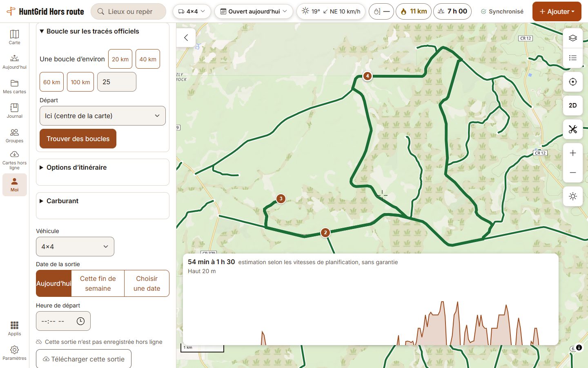Open the Carte sidebar section
Screen dimensions: 588x368
coord(14,37)
